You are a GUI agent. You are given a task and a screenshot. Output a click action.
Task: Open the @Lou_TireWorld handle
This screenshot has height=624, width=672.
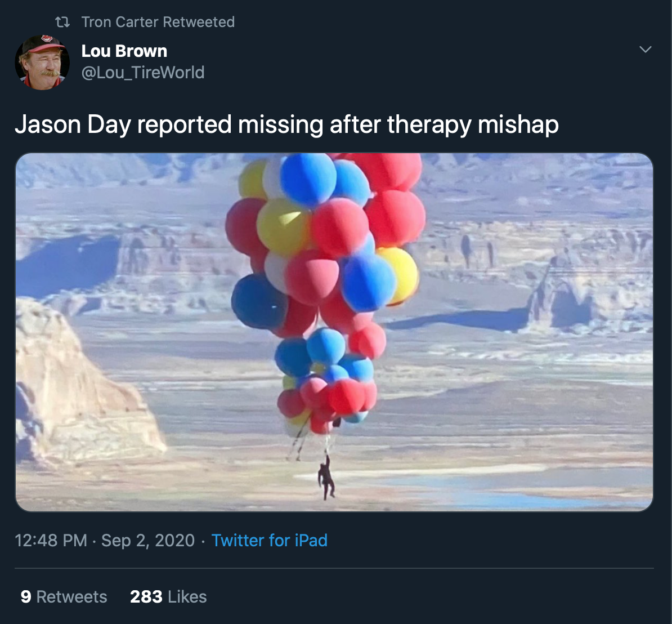pyautogui.click(x=143, y=73)
